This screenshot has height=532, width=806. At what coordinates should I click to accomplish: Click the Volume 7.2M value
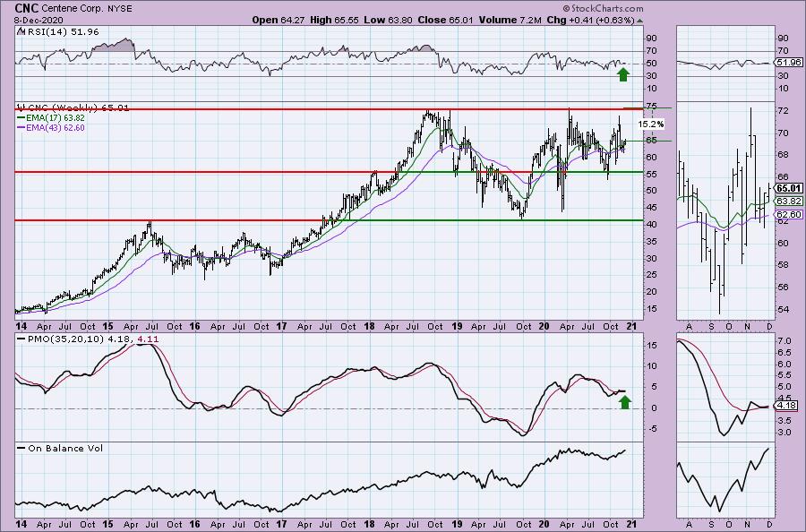[510, 20]
